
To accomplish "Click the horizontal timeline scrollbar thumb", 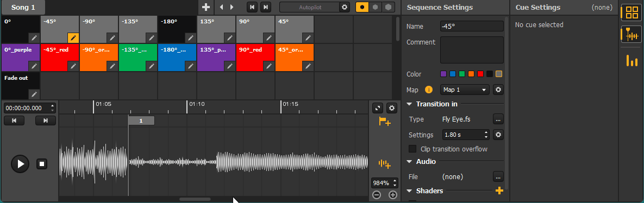I will 195,199.
